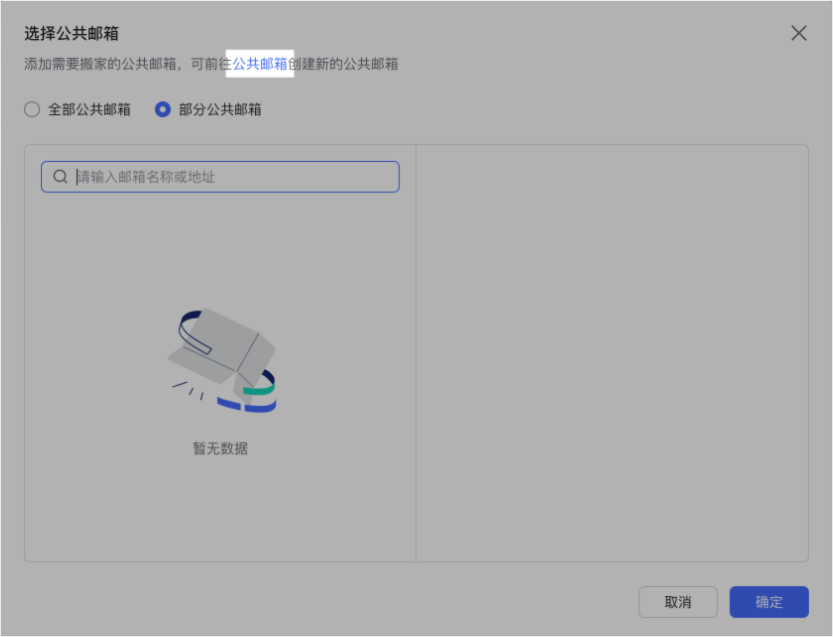The image size is (833, 637).
Task: Click the 暂无数据 empty-state text
Action: pyautogui.click(x=220, y=448)
